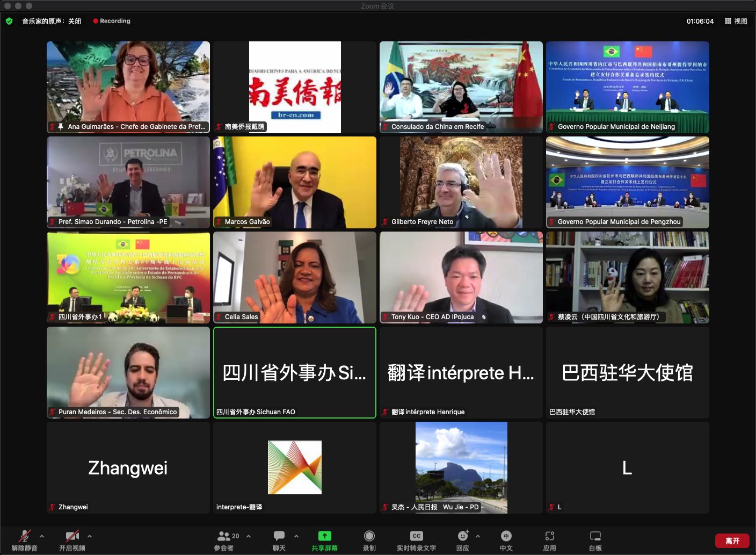Open the Whiteboard (白板) icon

(595, 536)
